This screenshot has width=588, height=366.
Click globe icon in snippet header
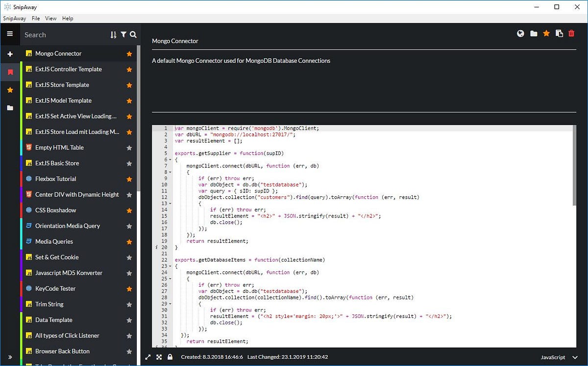[x=521, y=33]
